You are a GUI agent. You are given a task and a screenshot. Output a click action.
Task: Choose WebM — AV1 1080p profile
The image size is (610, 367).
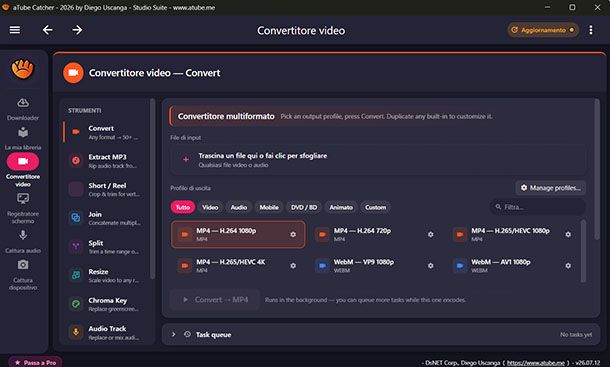513,265
